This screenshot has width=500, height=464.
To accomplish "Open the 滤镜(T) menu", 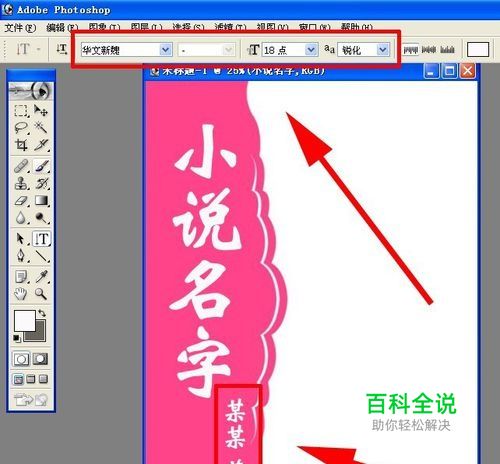I will 230,28.
